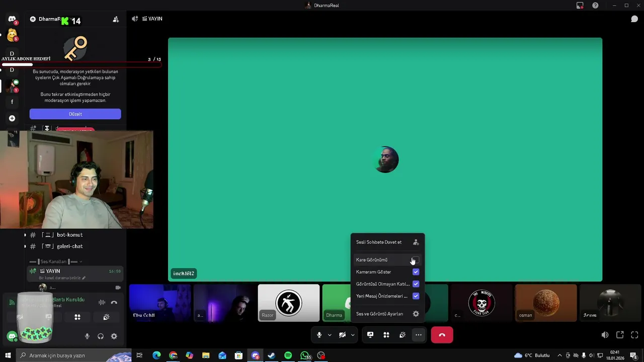
Task: Select the Misfits Fiend Club participant tile
Action: pos(481,303)
